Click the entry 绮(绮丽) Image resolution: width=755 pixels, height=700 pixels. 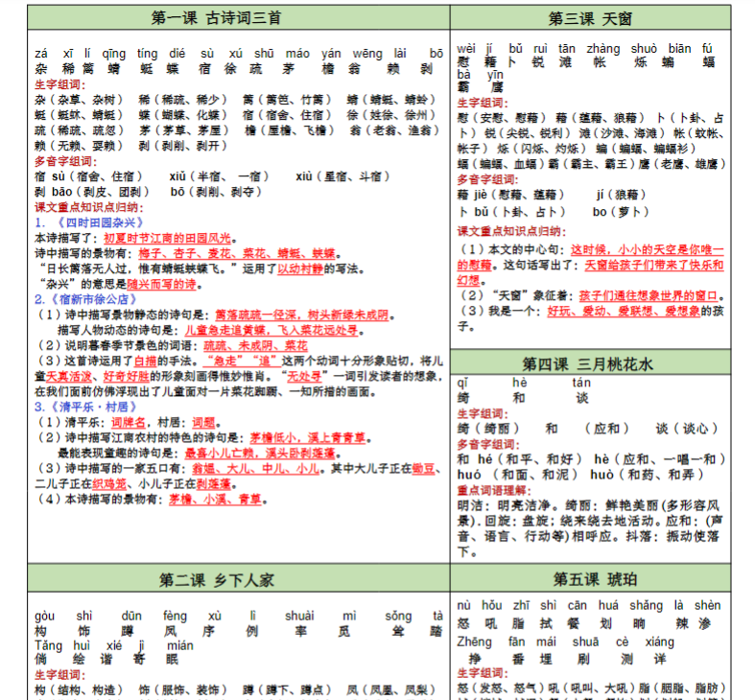click(488, 429)
